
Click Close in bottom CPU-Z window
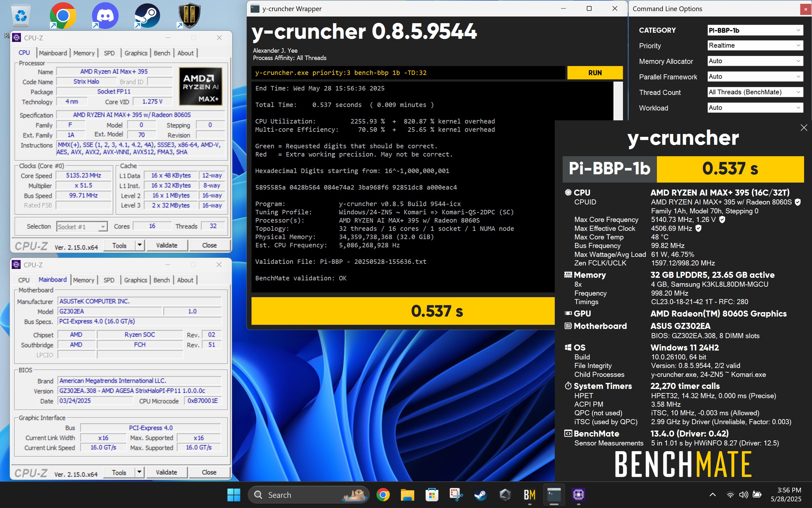click(x=209, y=472)
